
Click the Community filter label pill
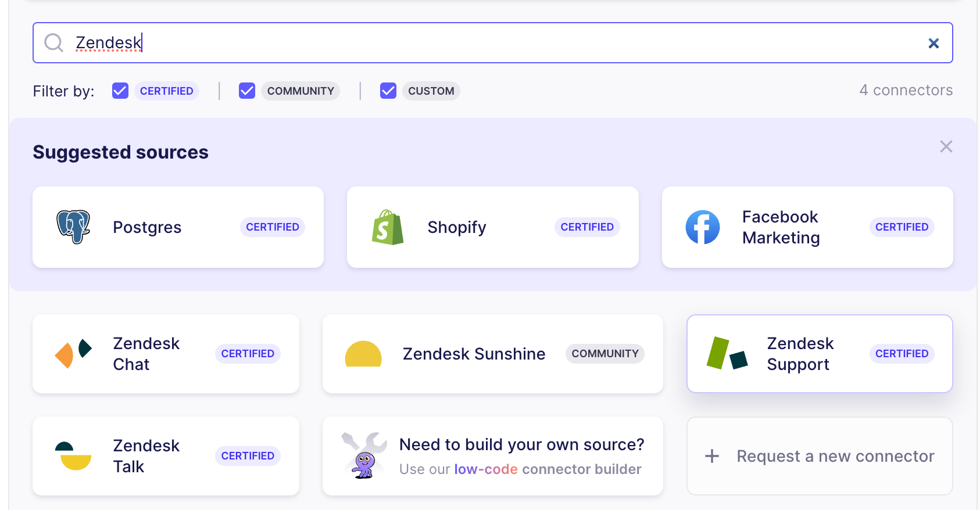(301, 91)
